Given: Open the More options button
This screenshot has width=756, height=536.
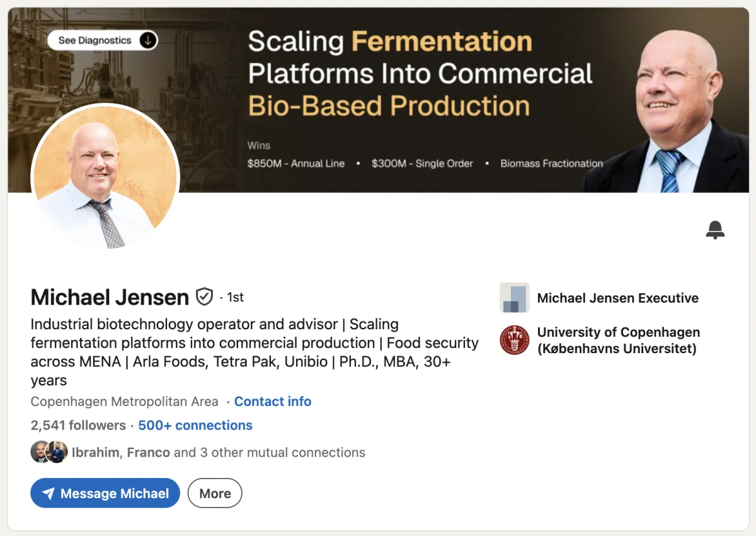Looking at the screenshot, I should [x=215, y=493].
